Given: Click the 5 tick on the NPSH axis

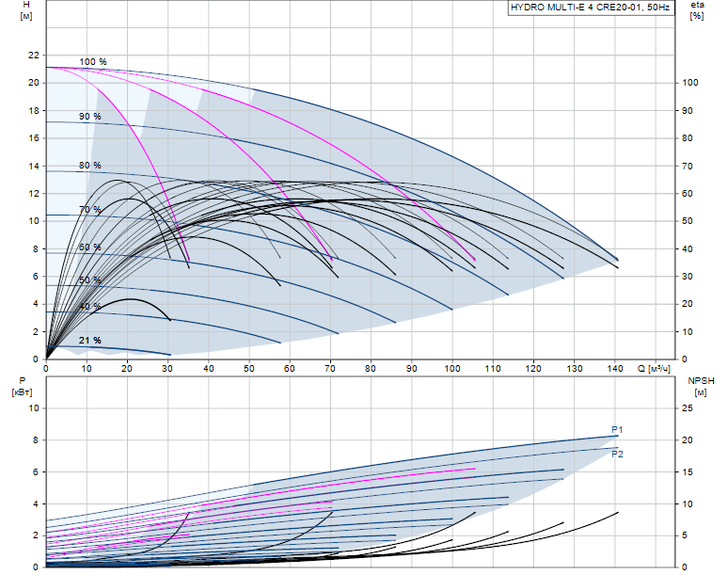Looking at the screenshot, I should click(x=685, y=535).
